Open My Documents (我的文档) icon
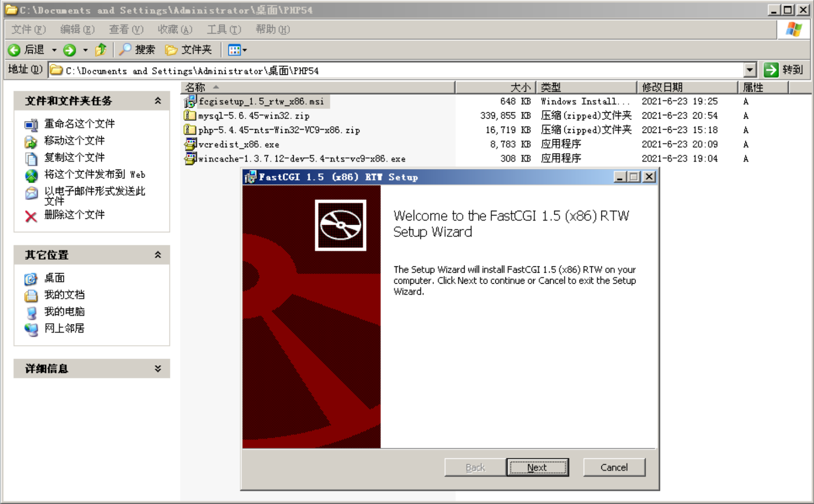Image resolution: width=814 pixels, height=504 pixels. coord(31,295)
